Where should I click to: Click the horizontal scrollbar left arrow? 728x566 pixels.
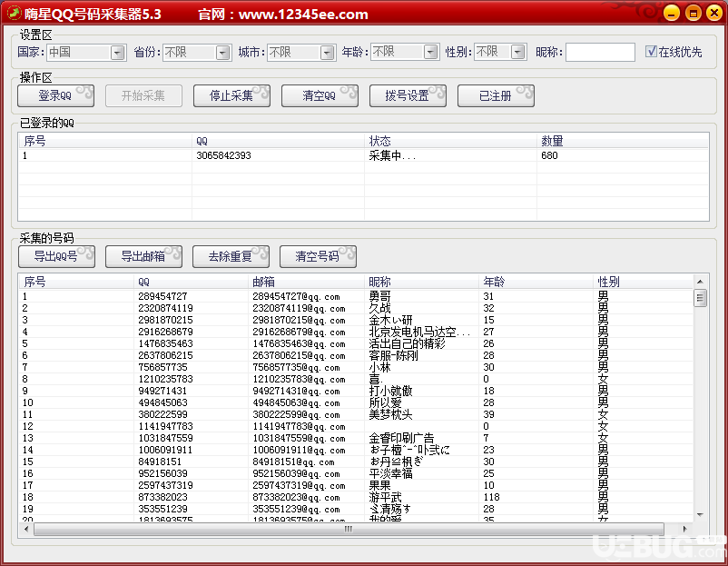coord(26,529)
